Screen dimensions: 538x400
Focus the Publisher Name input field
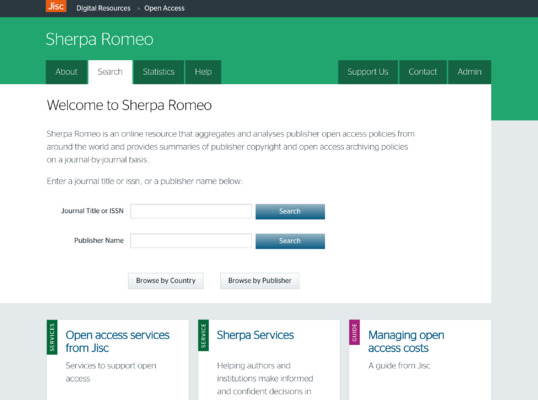click(x=191, y=241)
